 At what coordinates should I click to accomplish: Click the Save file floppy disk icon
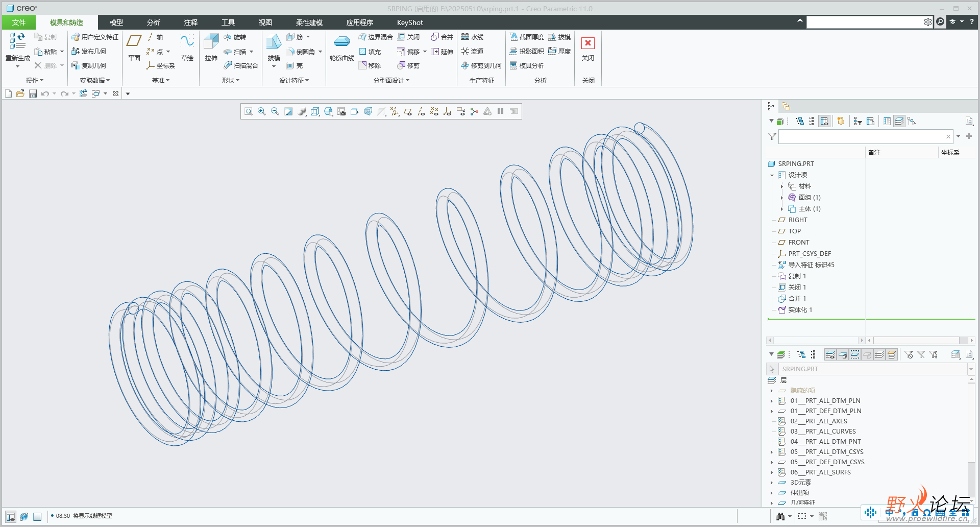tap(33, 94)
